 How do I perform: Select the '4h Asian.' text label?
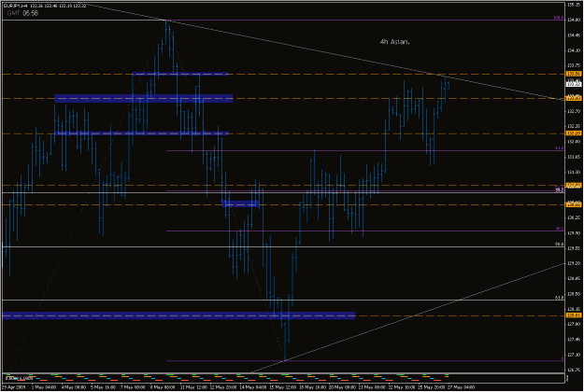coord(394,42)
